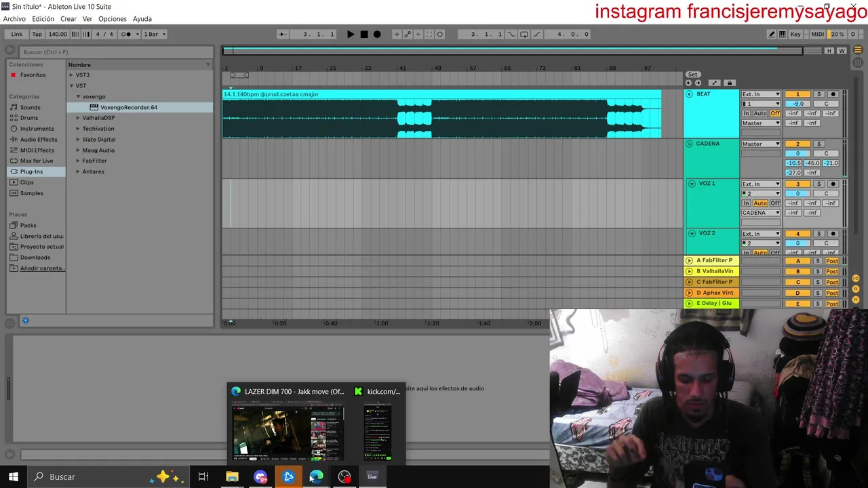Solo the CADENA group track
This screenshot has width=868, height=488.
(x=818, y=144)
